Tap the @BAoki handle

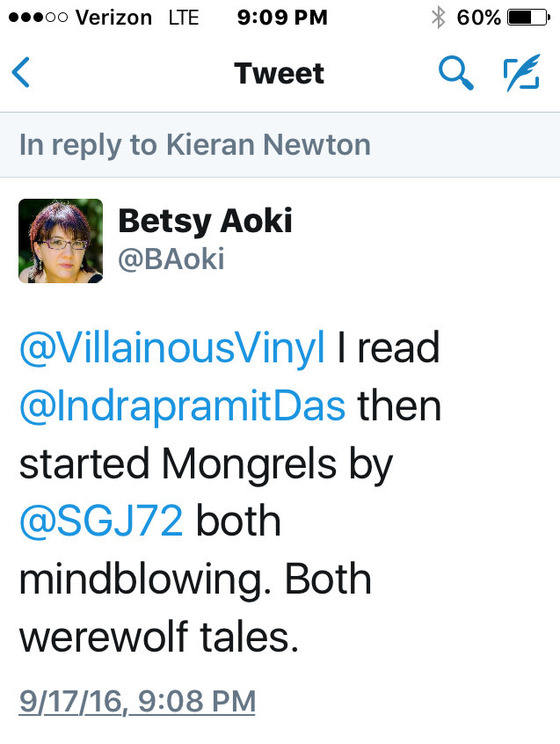(x=171, y=259)
